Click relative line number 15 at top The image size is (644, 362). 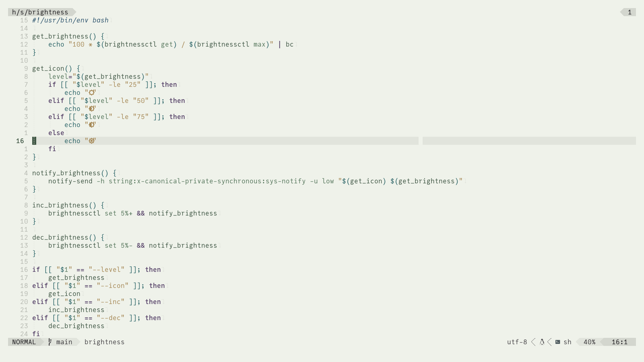pyautogui.click(x=23, y=20)
